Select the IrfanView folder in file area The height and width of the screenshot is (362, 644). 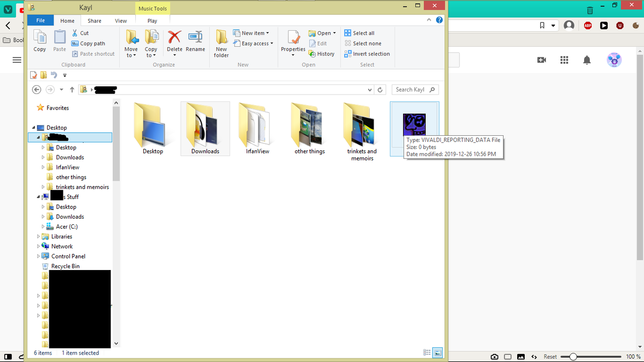click(x=258, y=129)
